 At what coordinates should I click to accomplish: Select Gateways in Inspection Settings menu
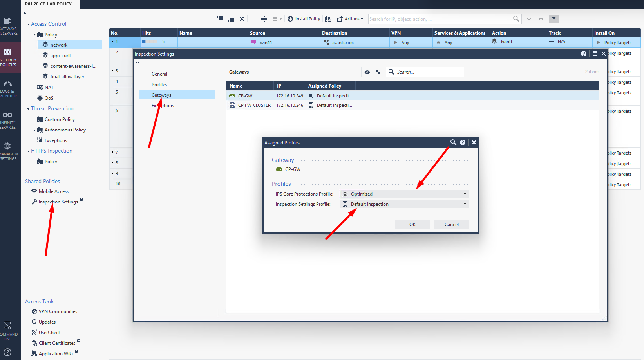point(177,95)
